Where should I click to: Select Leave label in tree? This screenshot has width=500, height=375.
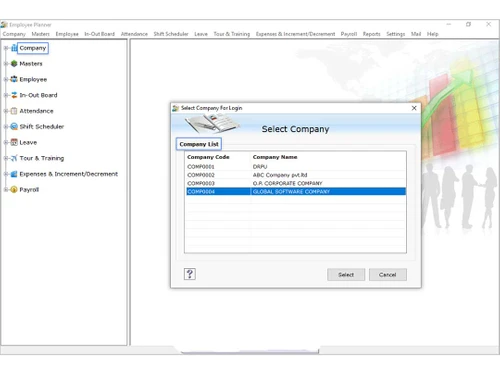(28, 142)
